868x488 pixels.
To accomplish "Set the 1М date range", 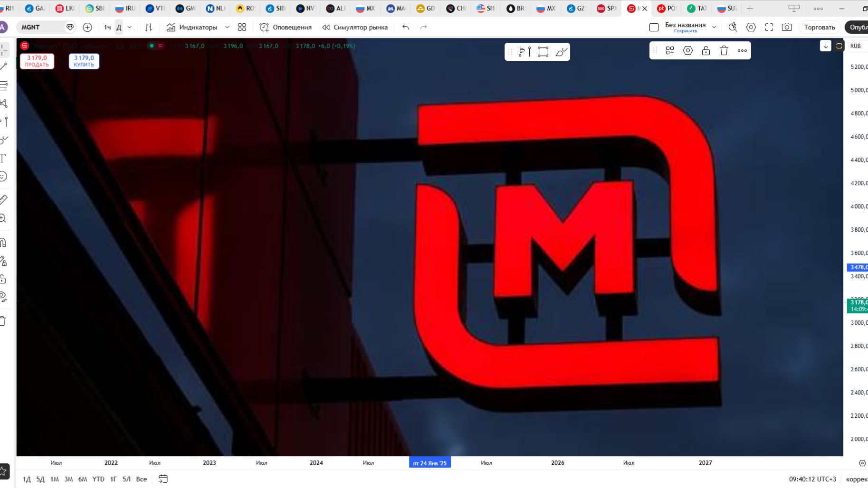I will point(55,479).
